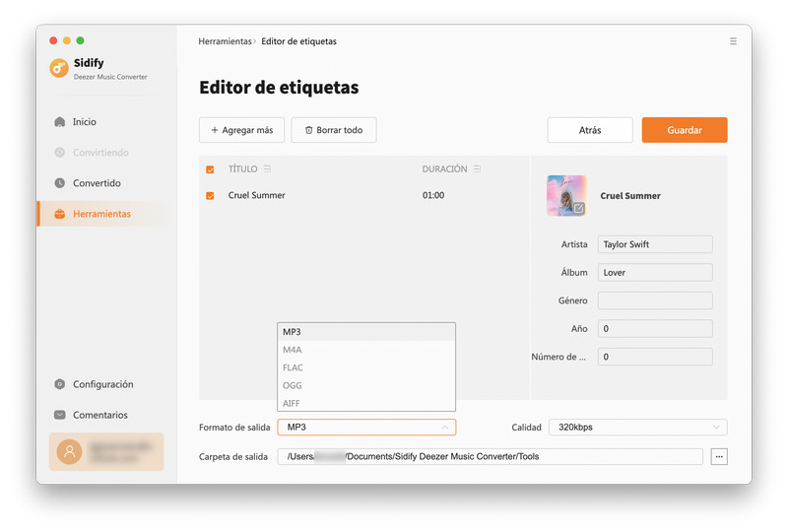Click the user avatar icon
The height and width of the screenshot is (532, 788).
pos(69,451)
